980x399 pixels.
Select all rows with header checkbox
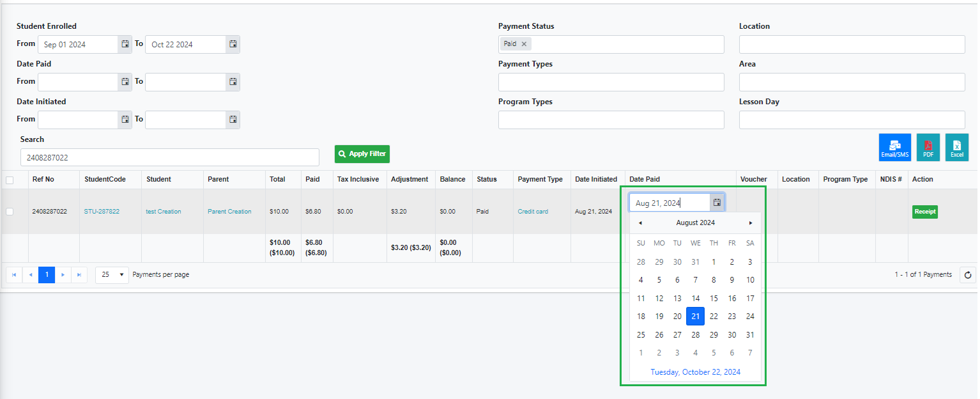pyautogui.click(x=10, y=180)
